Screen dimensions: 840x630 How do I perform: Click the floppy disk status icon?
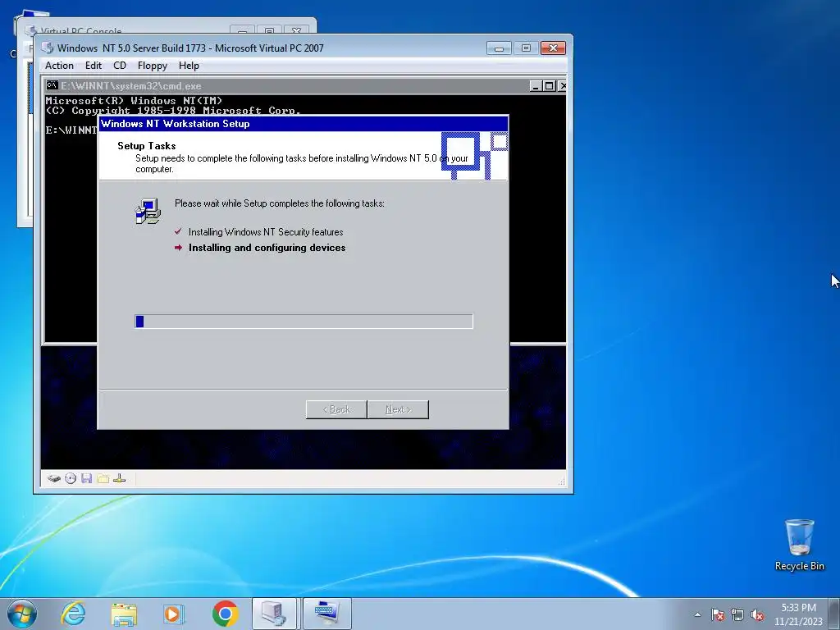[86, 478]
